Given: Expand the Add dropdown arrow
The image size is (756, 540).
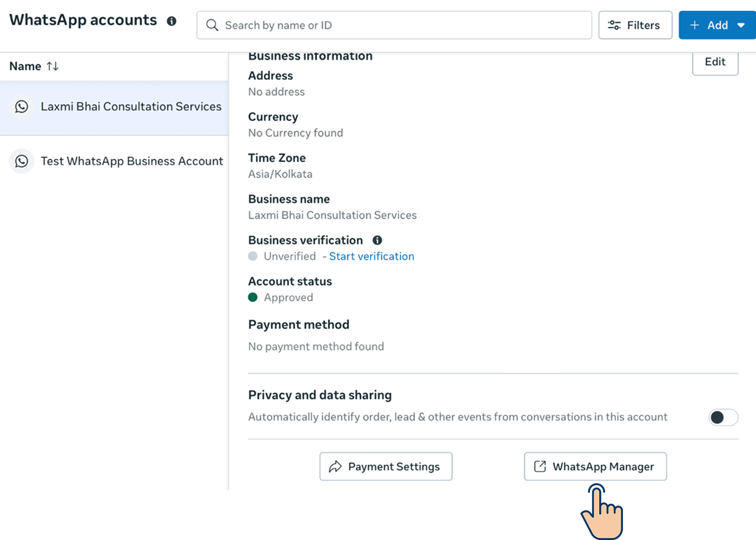Looking at the screenshot, I should 741,25.
